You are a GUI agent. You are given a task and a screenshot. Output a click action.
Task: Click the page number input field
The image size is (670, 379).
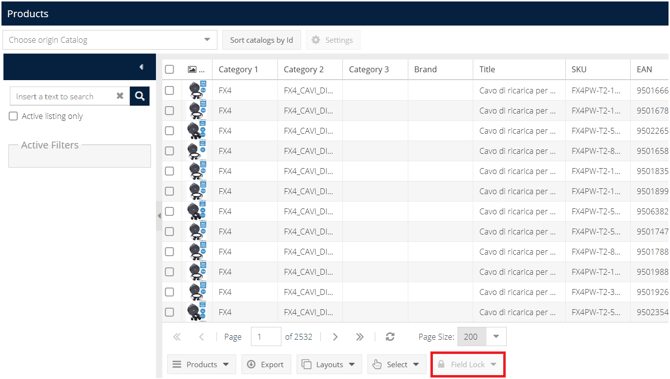(x=266, y=337)
